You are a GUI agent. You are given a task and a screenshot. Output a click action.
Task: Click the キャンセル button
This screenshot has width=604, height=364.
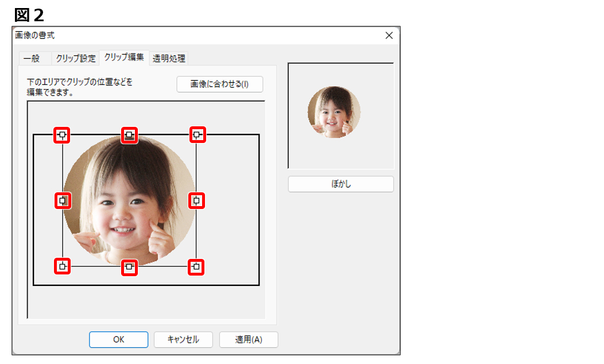pyautogui.click(x=183, y=339)
